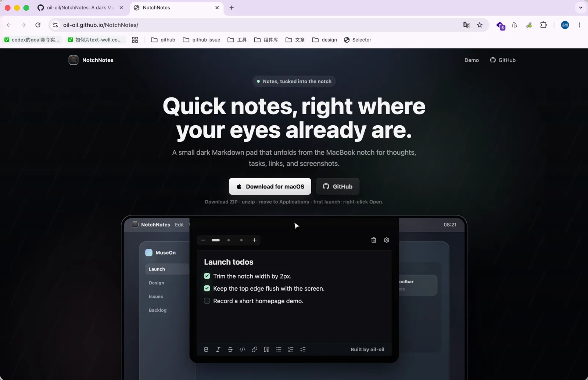Click the Strikethrough formatting icon
588x380 pixels.
pyautogui.click(x=230, y=349)
